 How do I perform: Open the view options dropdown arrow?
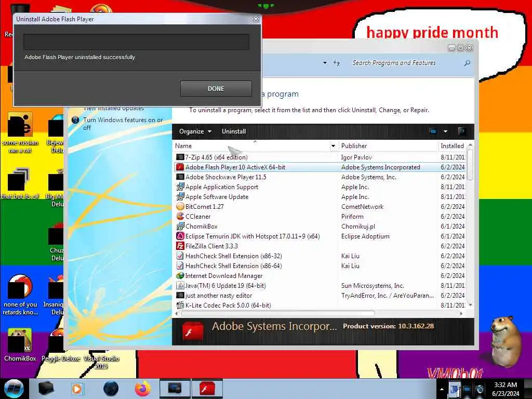click(x=445, y=131)
